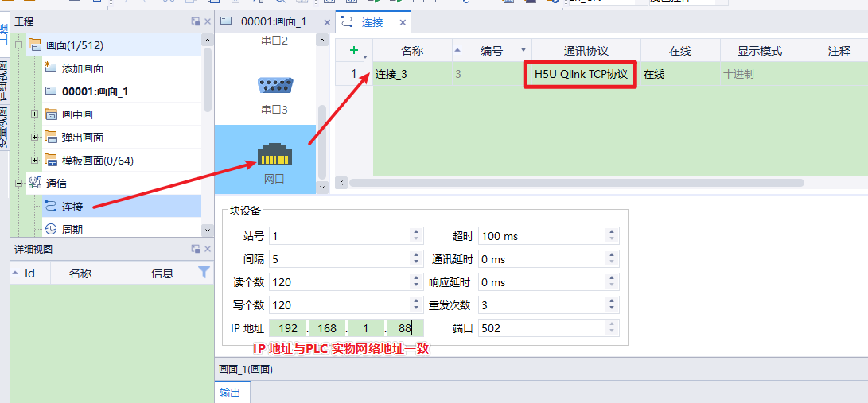The width and height of the screenshot is (868, 403).
Task: Click the 在线 cell in row 1
Action: pos(680,74)
